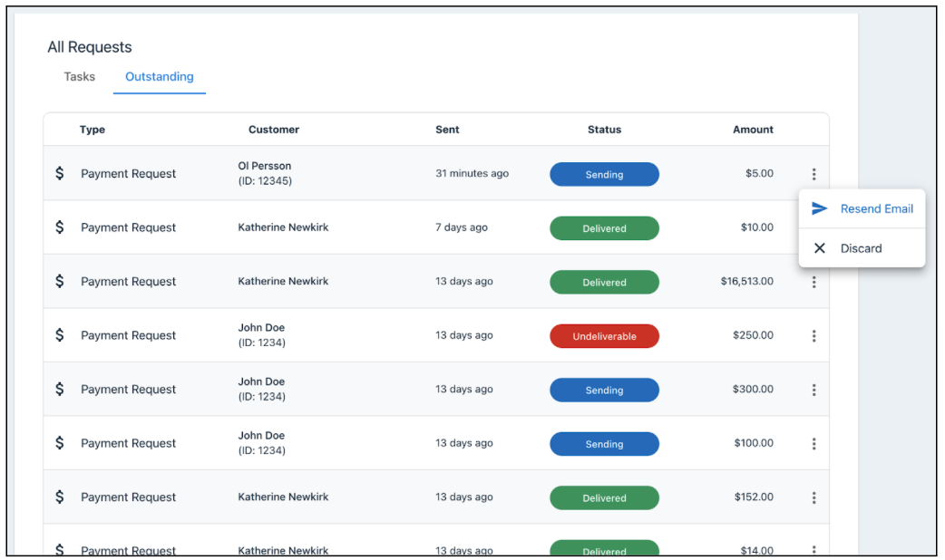Click the red Undeliverable status badge
Viewport: 945px width, 560px height.
coord(604,336)
